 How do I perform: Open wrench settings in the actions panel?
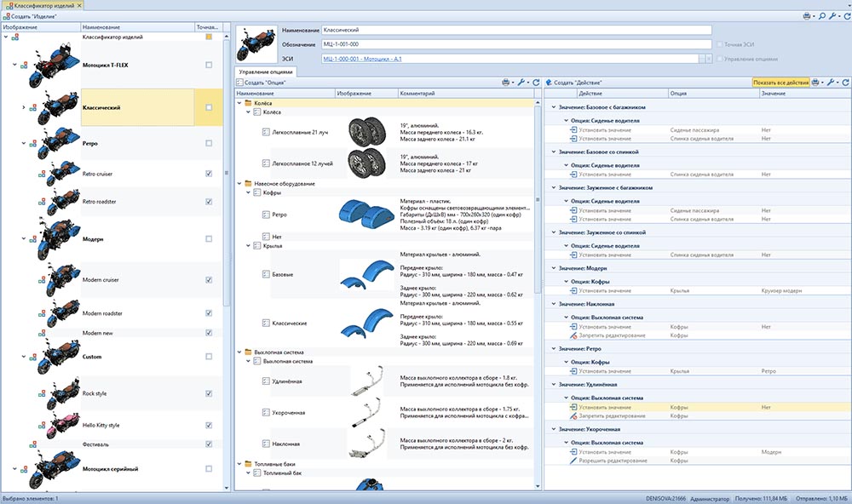pyautogui.click(x=831, y=83)
